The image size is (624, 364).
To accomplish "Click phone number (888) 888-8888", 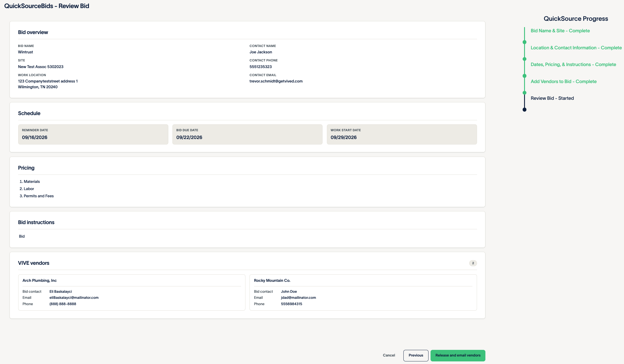I will point(63,304).
